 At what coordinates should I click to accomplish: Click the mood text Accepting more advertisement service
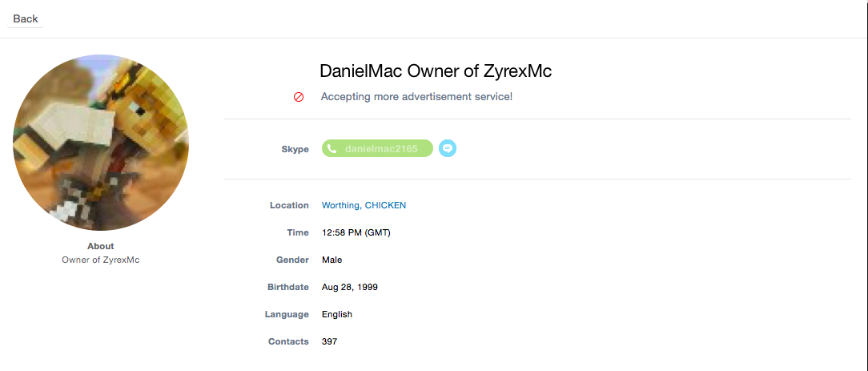click(x=417, y=96)
